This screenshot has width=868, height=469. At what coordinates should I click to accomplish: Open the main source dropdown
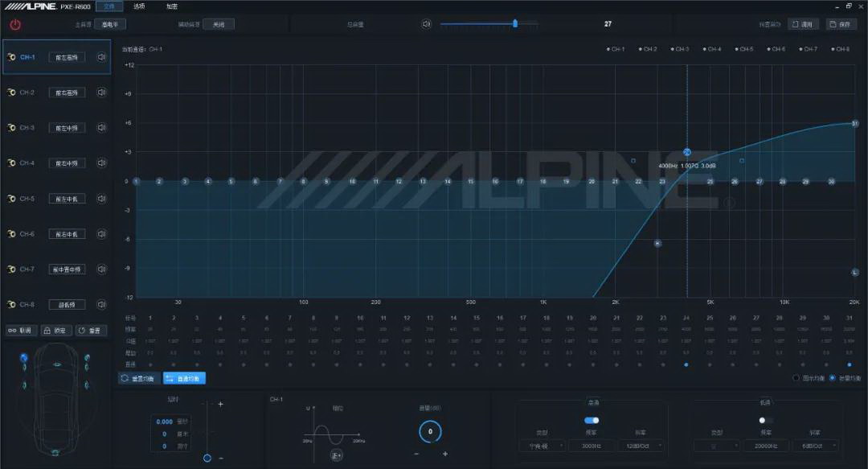[110, 24]
